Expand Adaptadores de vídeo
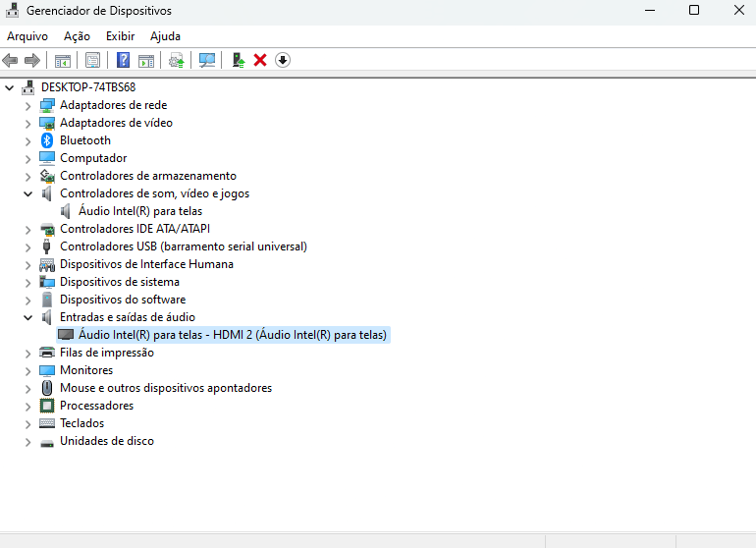This screenshot has height=548, width=756. point(27,124)
